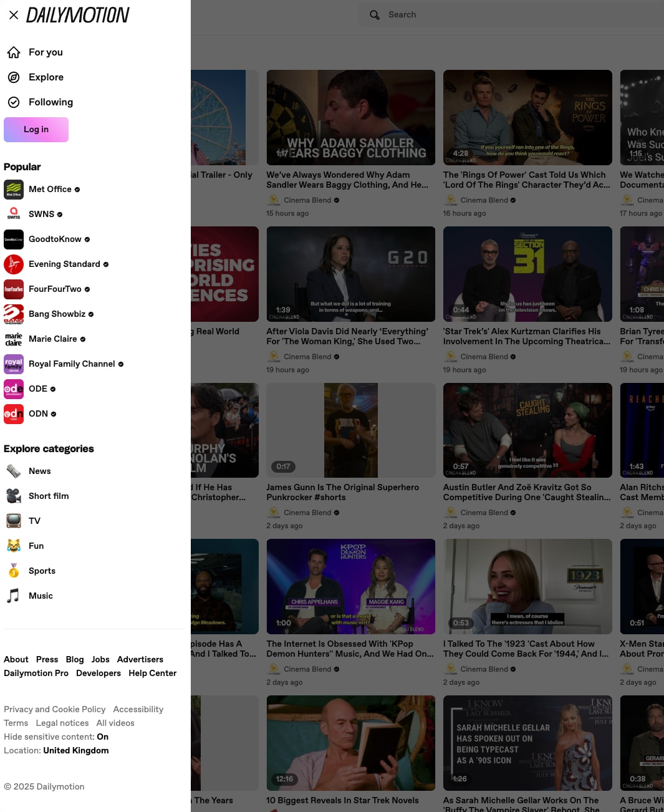This screenshot has width=664, height=812.
Task: Play the 1923 cast interview thumbnail
Action: pos(527,586)
